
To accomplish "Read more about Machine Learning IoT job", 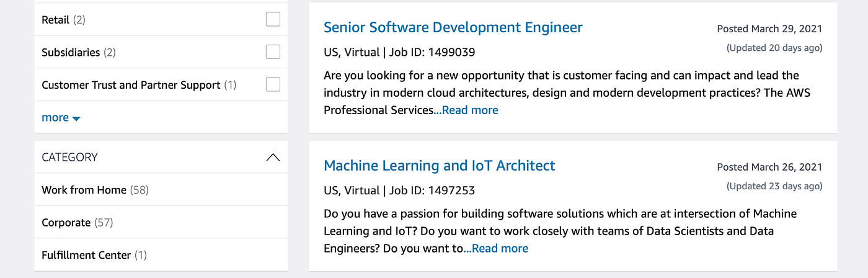I will coord(499,248).
